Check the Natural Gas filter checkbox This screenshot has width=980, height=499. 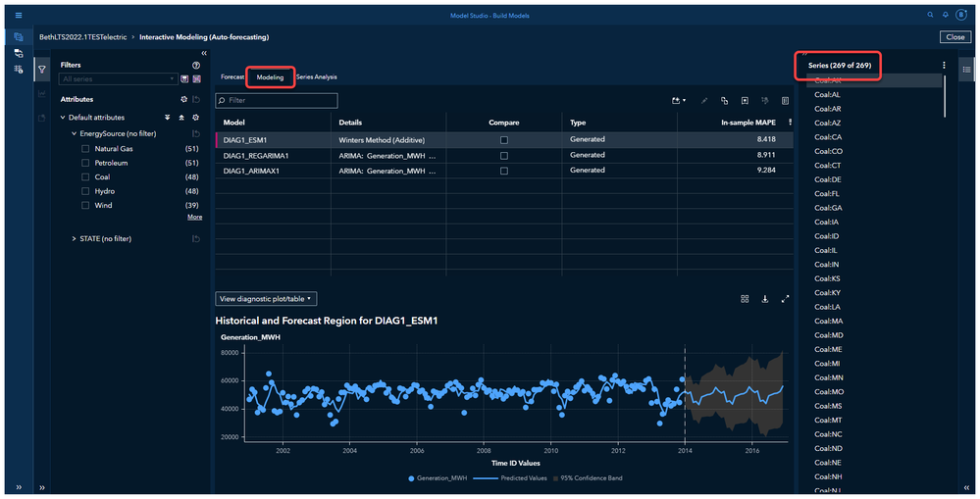point(86,149)
